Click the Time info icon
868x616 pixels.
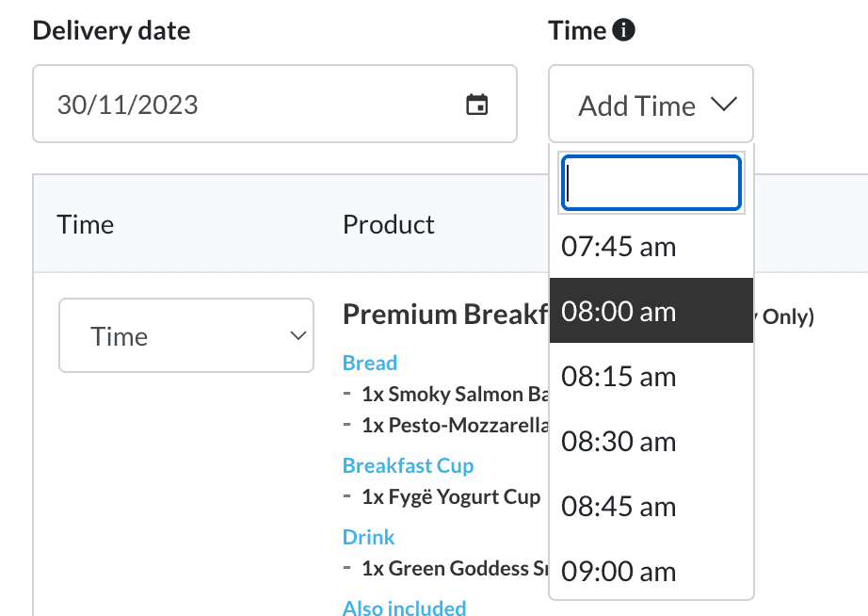623,31
